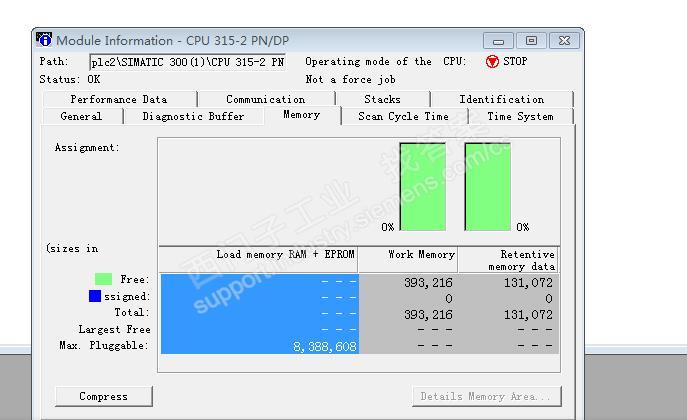Open the Scan Cycle Time tab
The image size is (687, 420).
coord(404,116)
